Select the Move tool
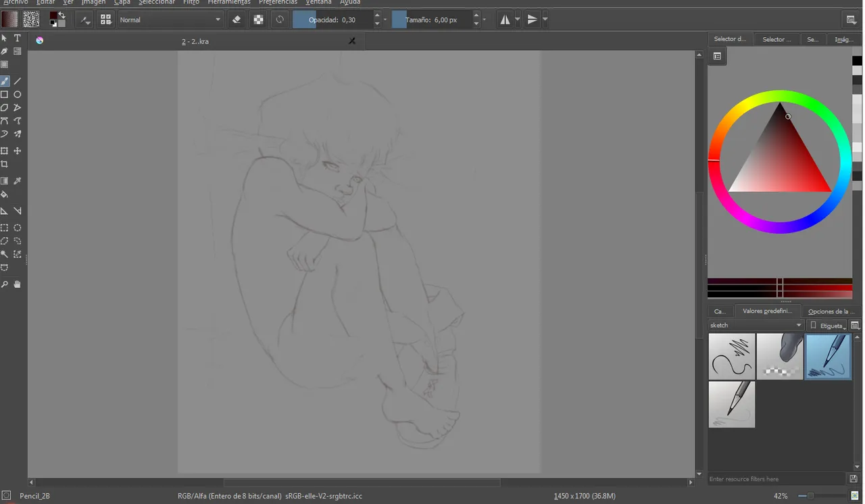This screenshot has width=865, height=504. point(18,151)
